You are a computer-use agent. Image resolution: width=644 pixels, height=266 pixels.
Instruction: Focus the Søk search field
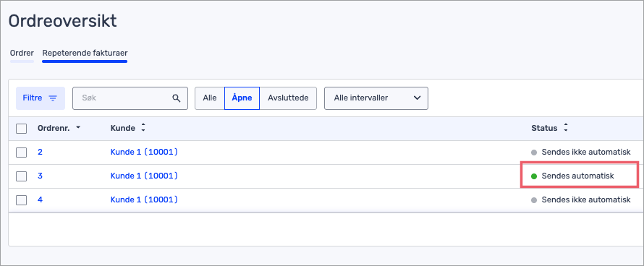pyautogui.click(x=130, y=98)
